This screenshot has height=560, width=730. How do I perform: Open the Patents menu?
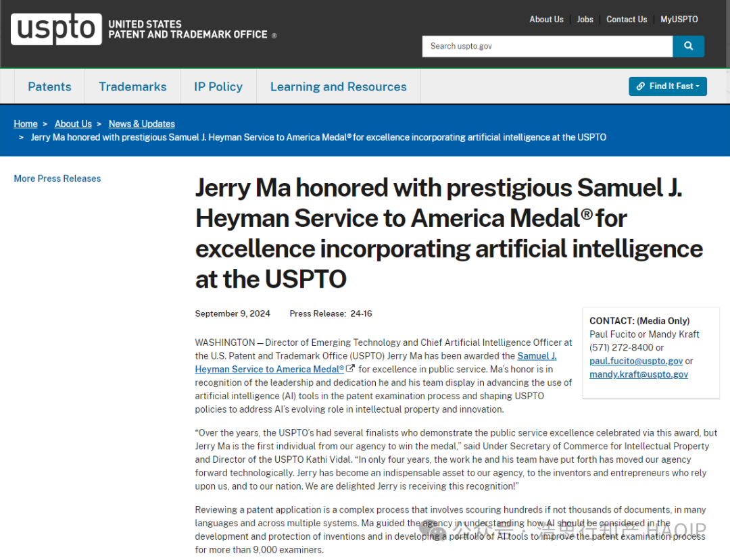49,86
